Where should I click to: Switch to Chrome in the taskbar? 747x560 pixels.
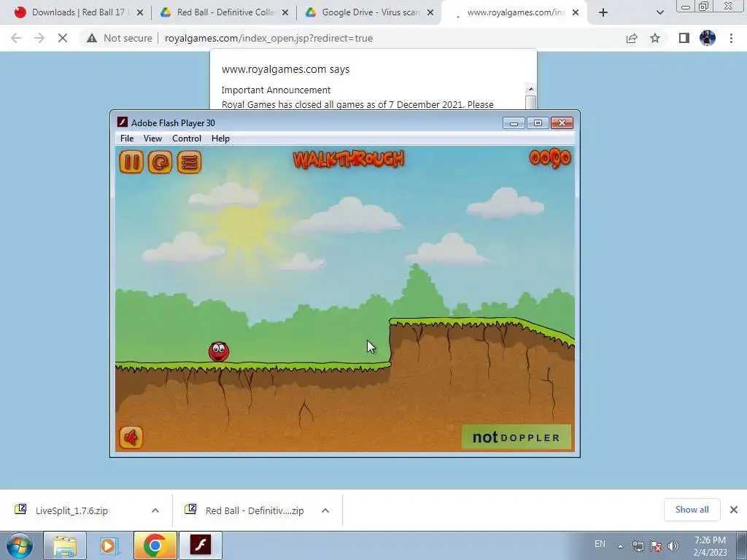155,545
